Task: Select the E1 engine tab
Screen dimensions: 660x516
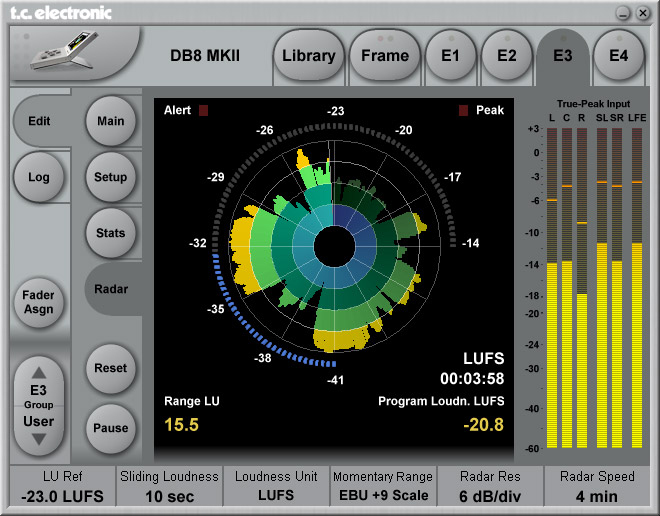Action: point(451,55)
